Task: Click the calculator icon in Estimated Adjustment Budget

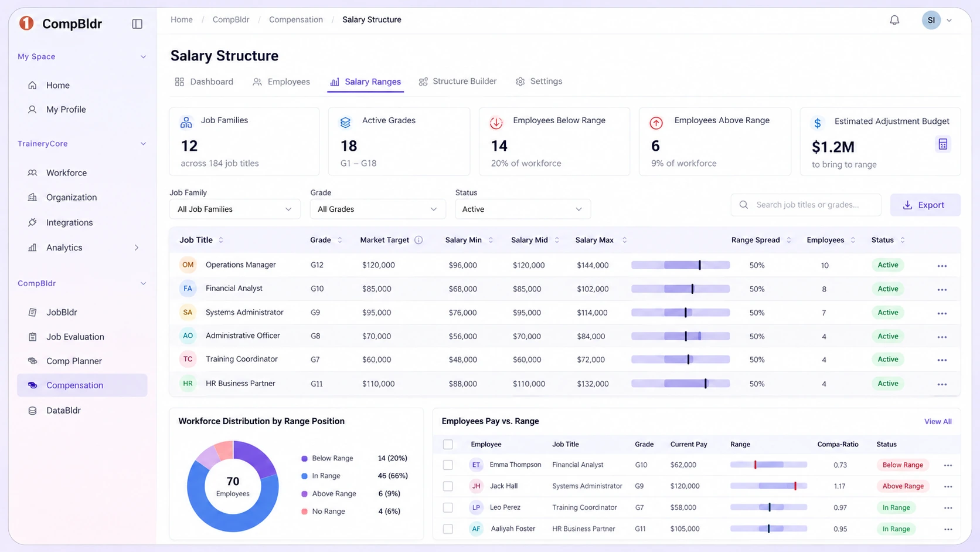Action: point(942,144)
